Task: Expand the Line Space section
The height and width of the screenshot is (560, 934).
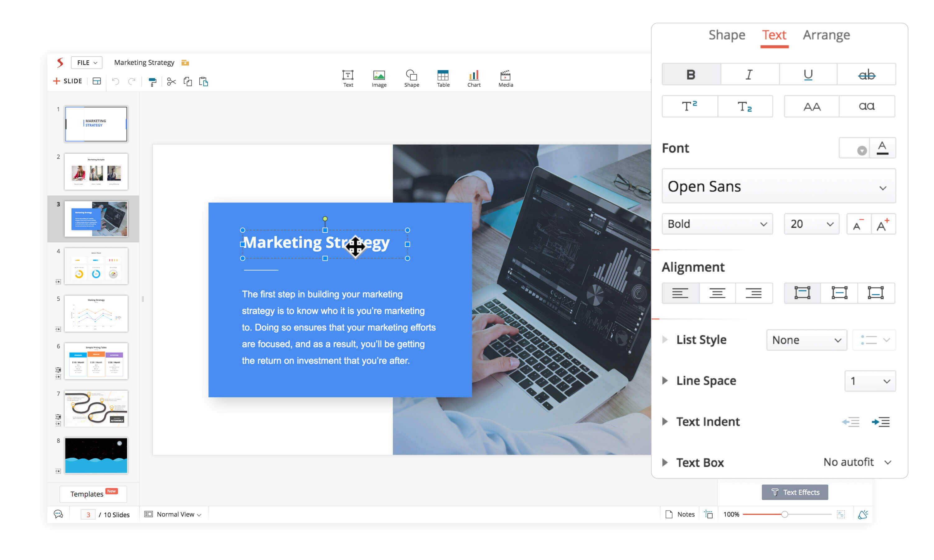Action: click(665, 380)
